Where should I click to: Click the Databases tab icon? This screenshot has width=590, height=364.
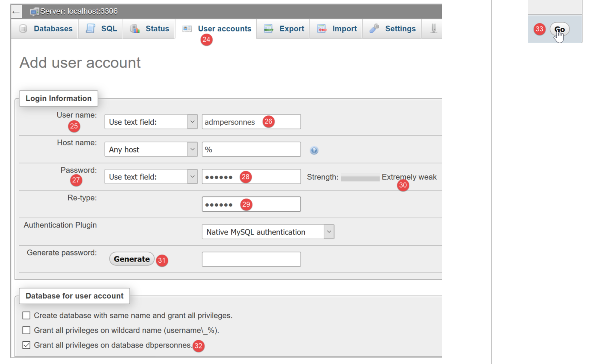click(23, 29)
